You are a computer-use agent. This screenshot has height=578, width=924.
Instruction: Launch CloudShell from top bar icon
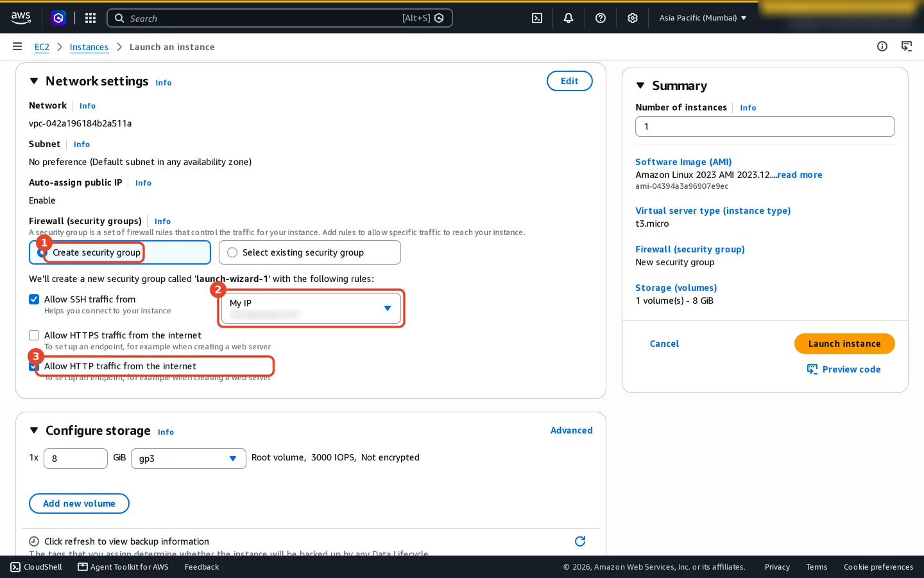pyautogui.click(x=537, y=18)
